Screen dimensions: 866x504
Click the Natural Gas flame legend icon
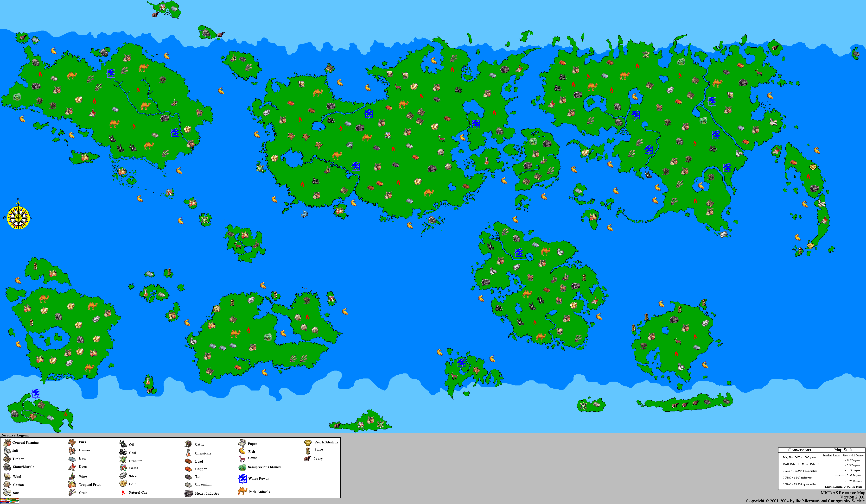click(123, 492)
